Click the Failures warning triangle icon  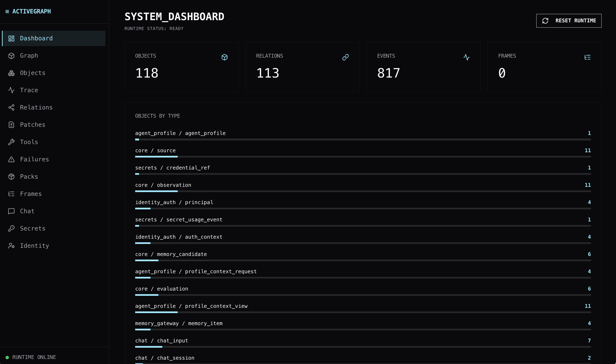click(11, 159)
